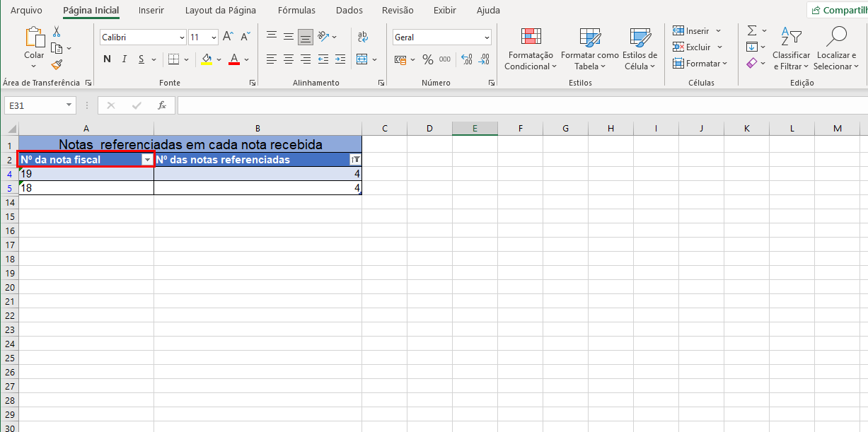Screen dimensions: 868x432
Task: Click the AutoSum sigma icon
Action: tap(752, 31)
